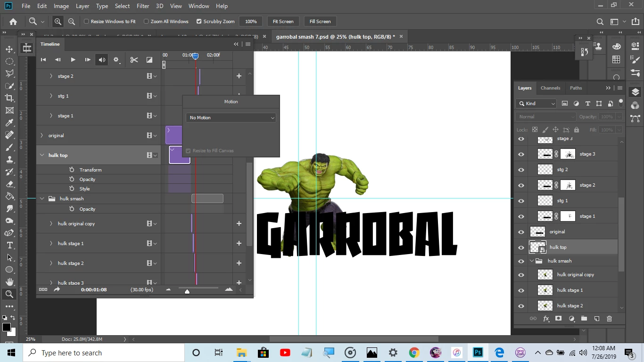Click Zoom In magnifier in options bar
This screenshot has width=644, height=362.
(x=58, y=21)
